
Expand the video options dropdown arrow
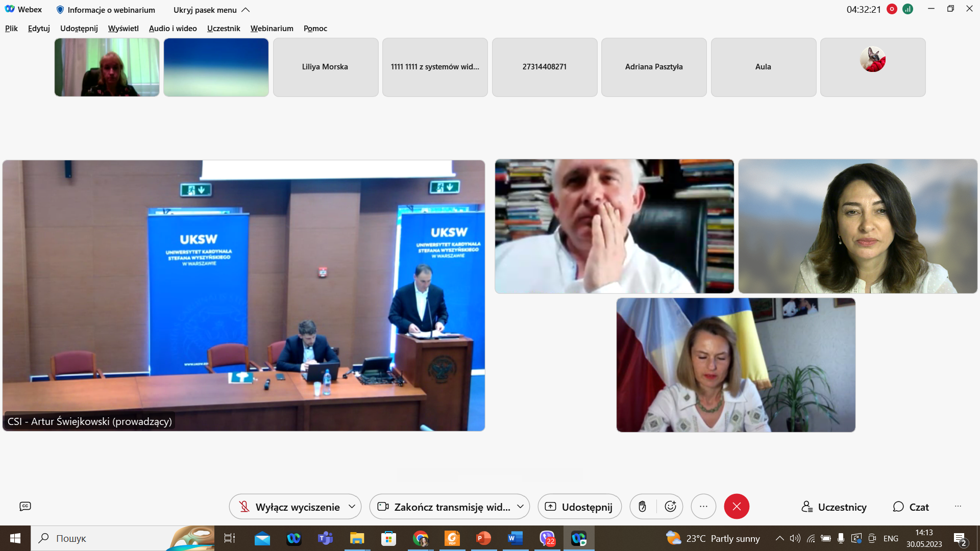coord(520,507)
